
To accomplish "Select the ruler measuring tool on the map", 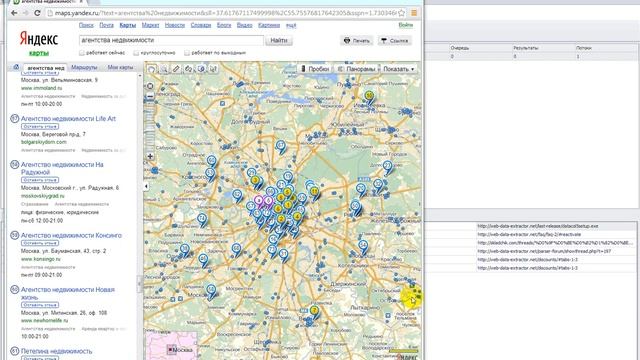I will pos(176,69).
